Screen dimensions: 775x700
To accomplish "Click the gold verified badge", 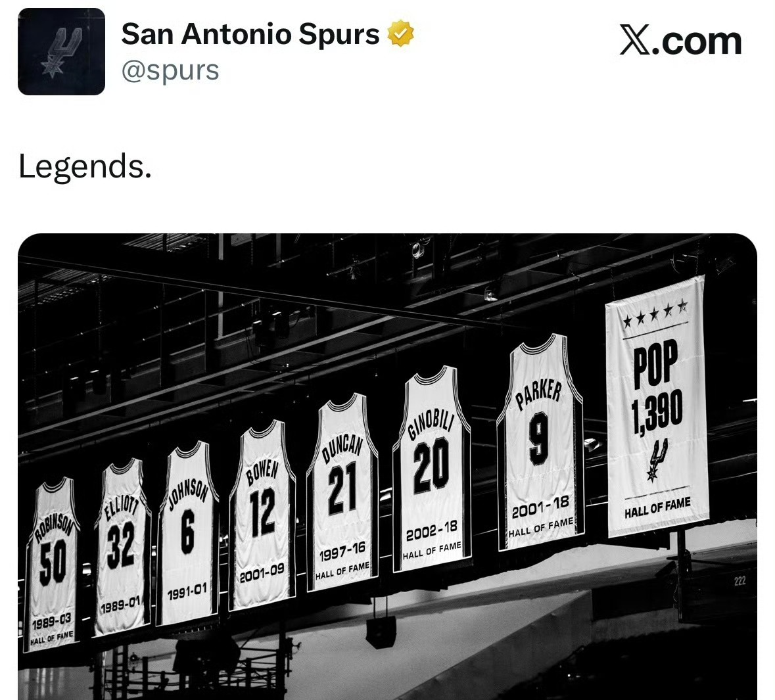I will [x=400, y=34].
